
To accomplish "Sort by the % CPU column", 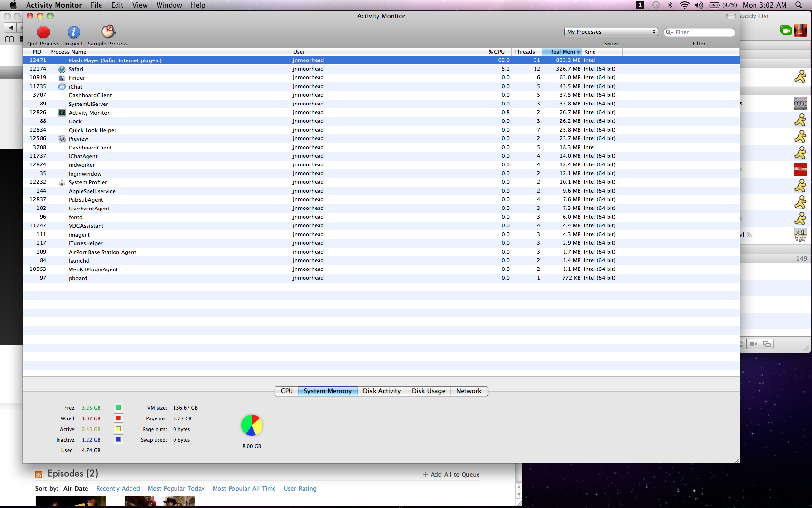I will (498, 52).
